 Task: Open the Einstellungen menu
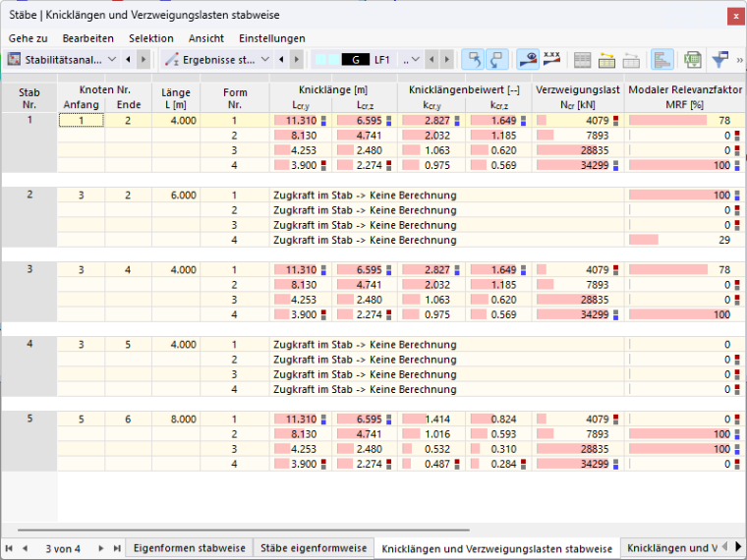(x=272, y=38)
